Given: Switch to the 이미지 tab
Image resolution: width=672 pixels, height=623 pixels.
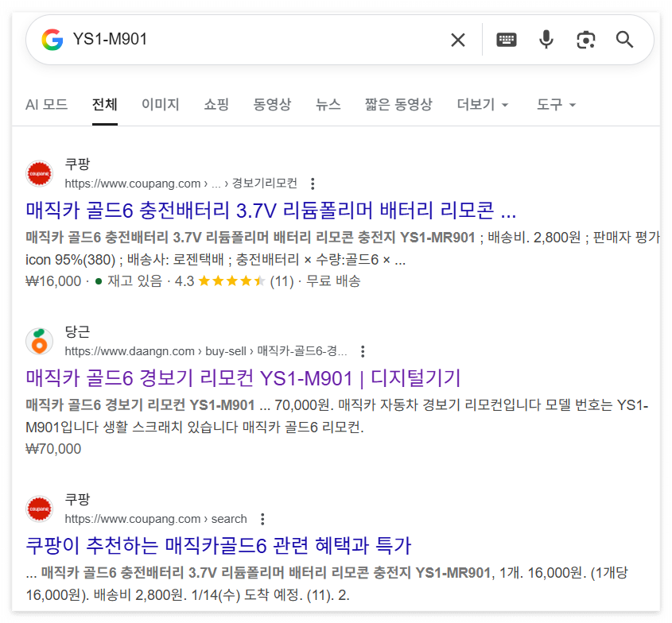Looking at the screenshot, I should click(160, 104).
